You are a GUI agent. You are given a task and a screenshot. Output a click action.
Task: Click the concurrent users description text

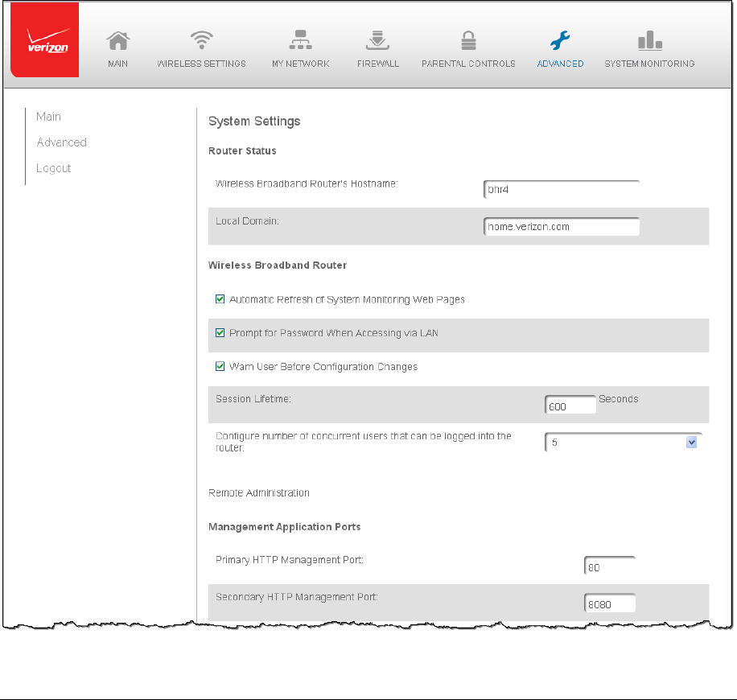(x=364, y=442)
